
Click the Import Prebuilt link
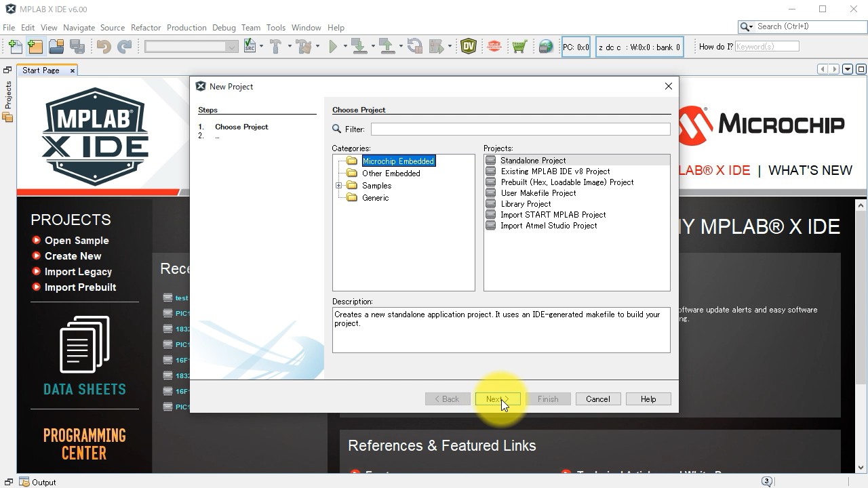pos(80,287)
